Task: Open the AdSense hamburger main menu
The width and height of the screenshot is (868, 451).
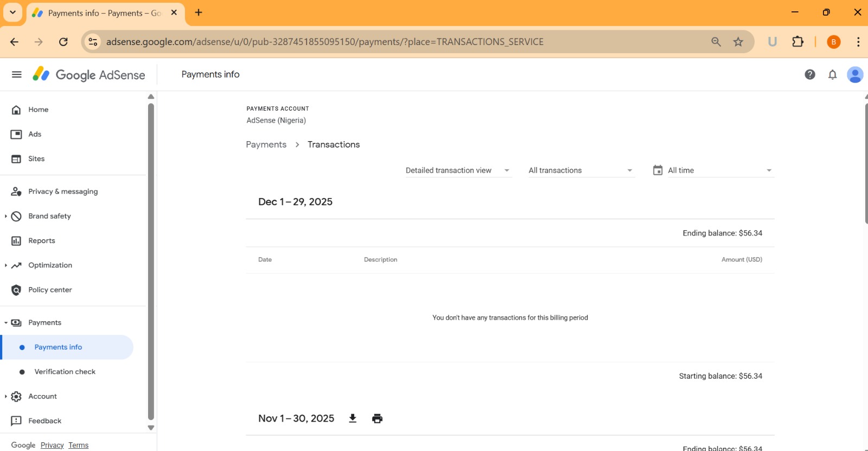Action: [x=17, y=74]
